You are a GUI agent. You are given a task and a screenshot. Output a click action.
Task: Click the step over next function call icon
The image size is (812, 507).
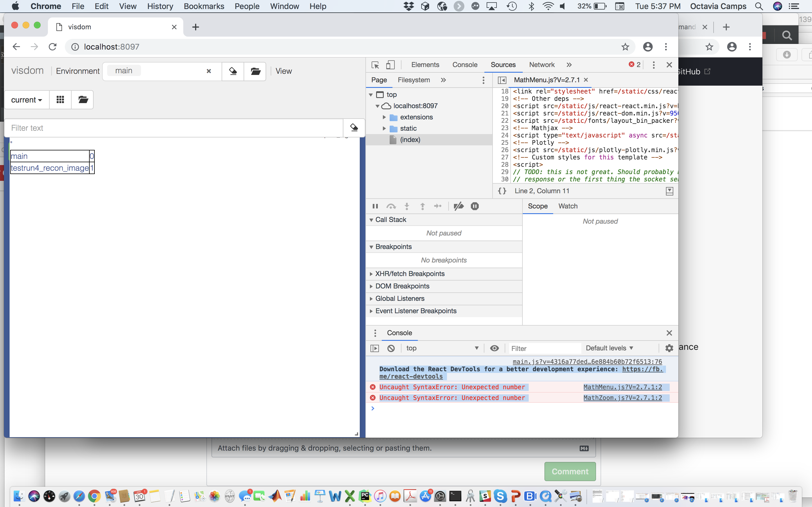pos(391,206)
